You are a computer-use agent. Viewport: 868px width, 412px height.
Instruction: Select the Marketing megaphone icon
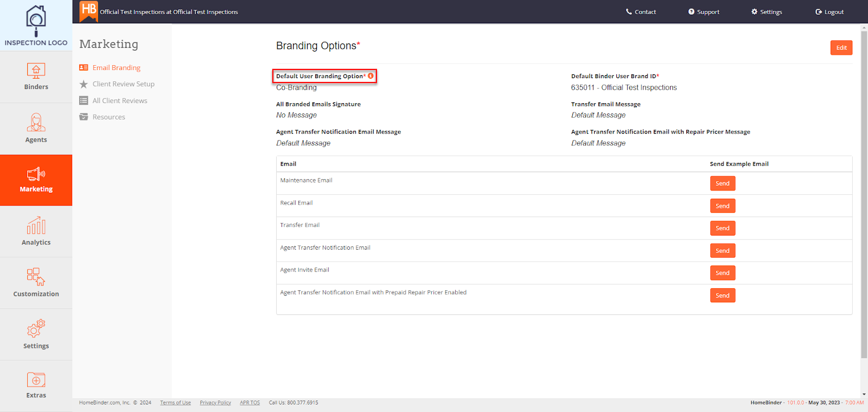click(x=36, y=174)
